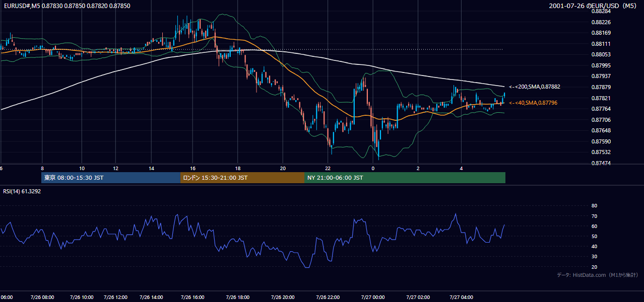Click hour label 8 under price chart
Image resolution: width=644 pixels, height=302 pixels.
pos(42,168)
